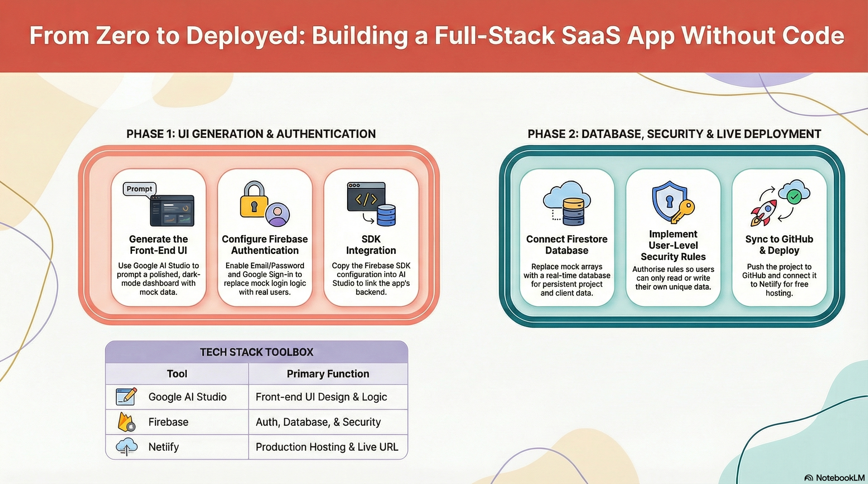Click the 'Connect Firestore Database' title
This screenshot has width=868, height=484.
click(567, 245)
